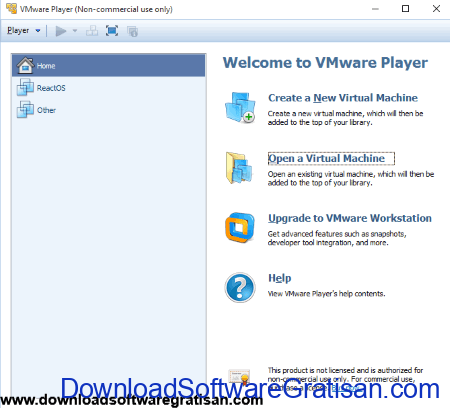This screenshot has height=408, width=450.
Task: Click the green Power On play icon
Action: [61, 31]
